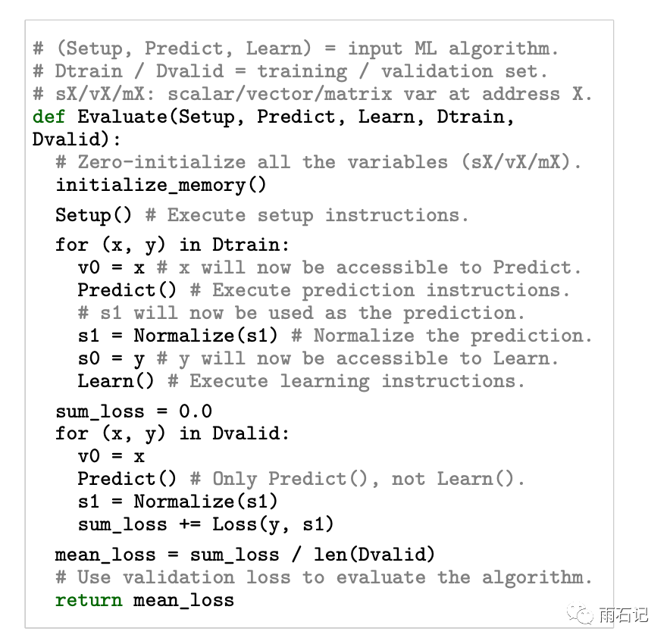Click the green 'def' keyword

tap(49, 117)
